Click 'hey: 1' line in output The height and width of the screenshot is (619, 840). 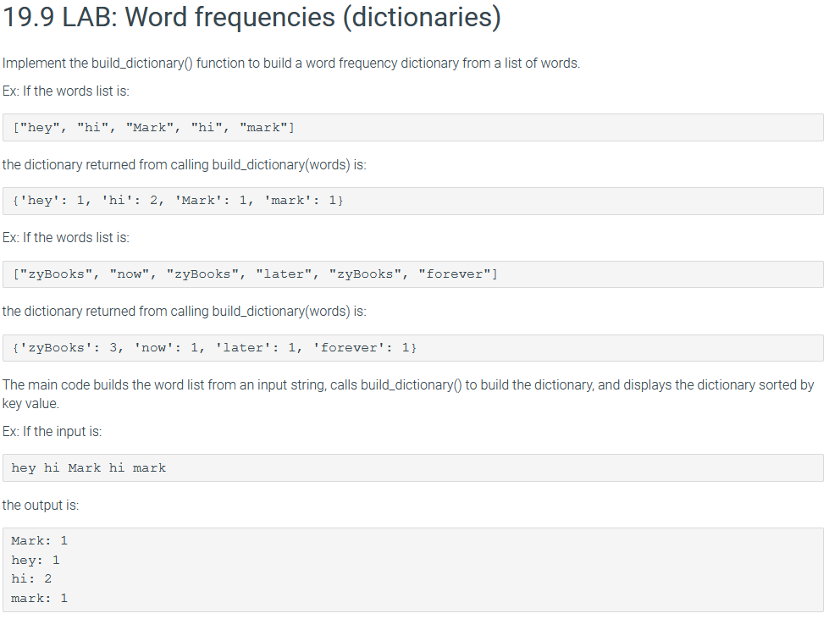36,560
